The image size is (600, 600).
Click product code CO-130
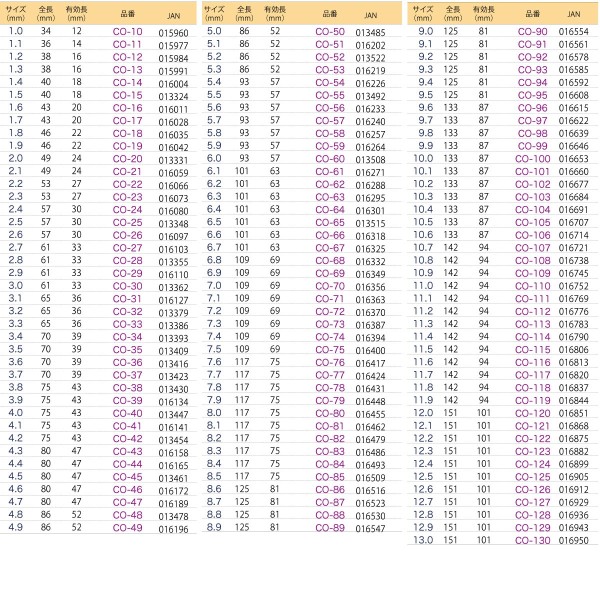pos(532,540)
